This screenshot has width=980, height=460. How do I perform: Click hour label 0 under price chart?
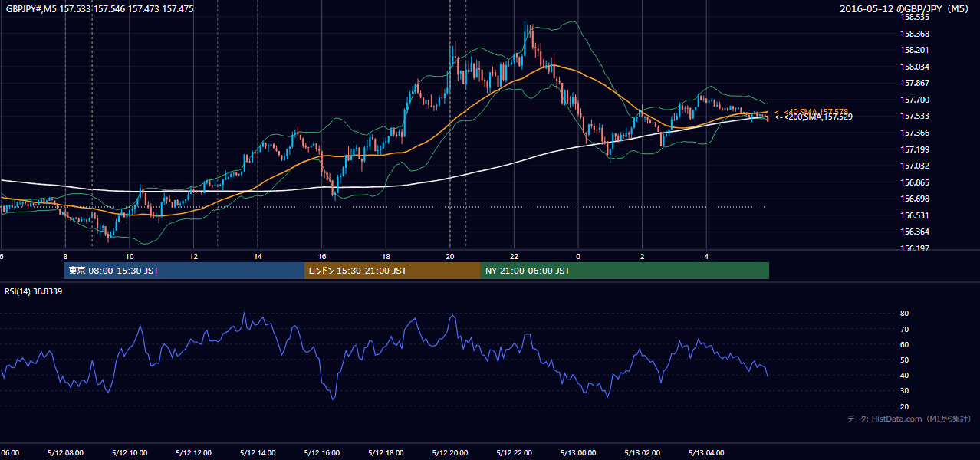(578, 257)
